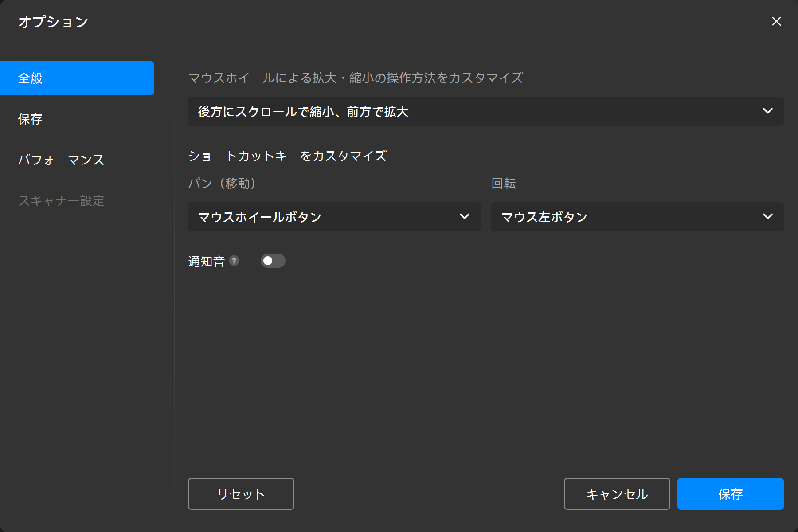Viewport: 798px width, 532px height.
Task: Click the 通知音 label text
Action: coord(206,261)
